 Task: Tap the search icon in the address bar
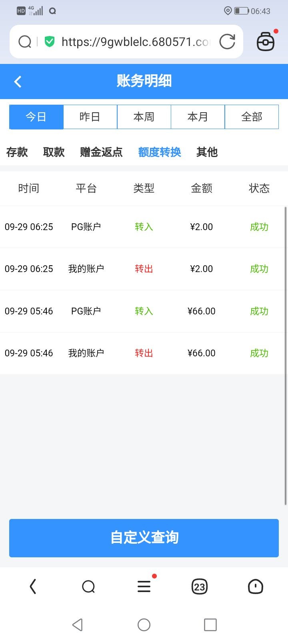click(x=25, y=42)
